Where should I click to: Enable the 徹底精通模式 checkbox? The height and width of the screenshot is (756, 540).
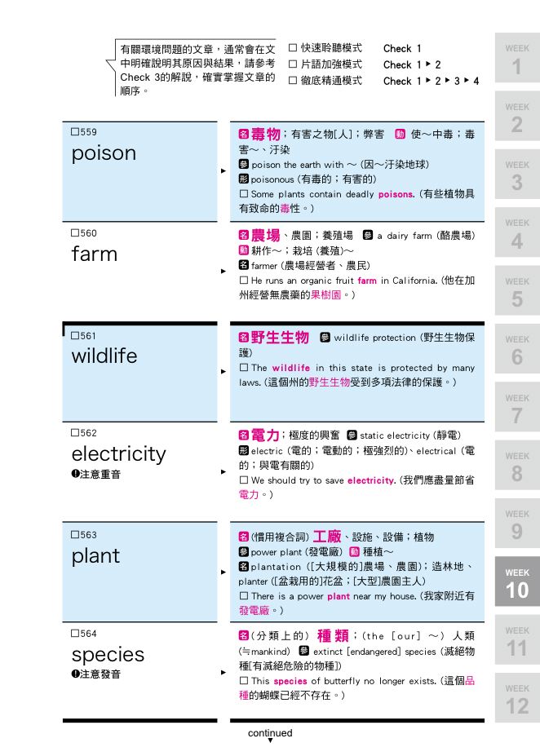pyautogui.click(x=292, y=81)
